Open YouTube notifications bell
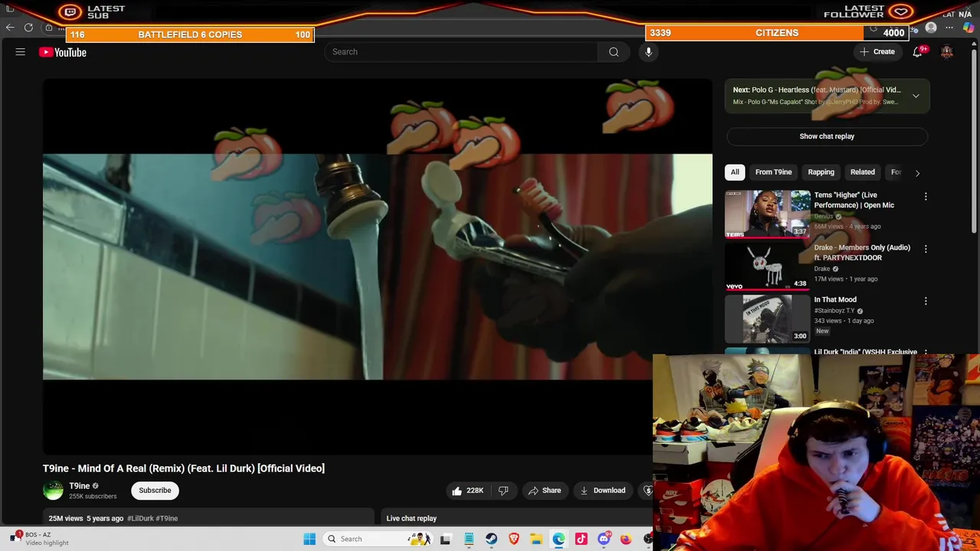 pos(917,52)
